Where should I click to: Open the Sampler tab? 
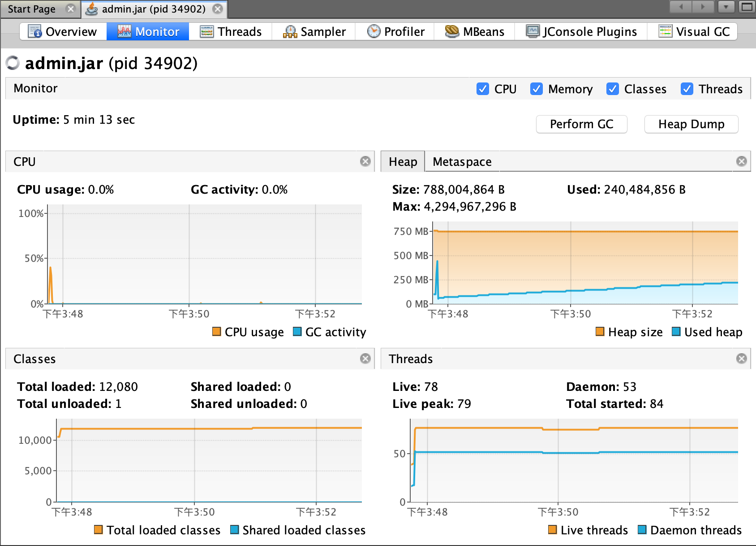[x=314, y=31]
